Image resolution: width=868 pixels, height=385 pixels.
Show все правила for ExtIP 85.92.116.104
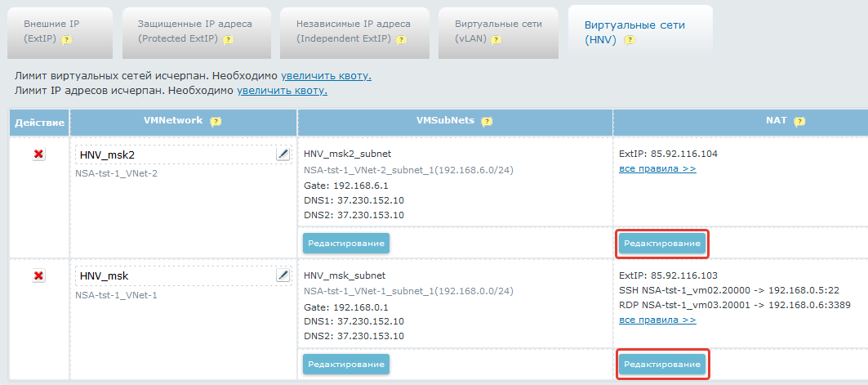pyautogui.click(x=657, y=168)
